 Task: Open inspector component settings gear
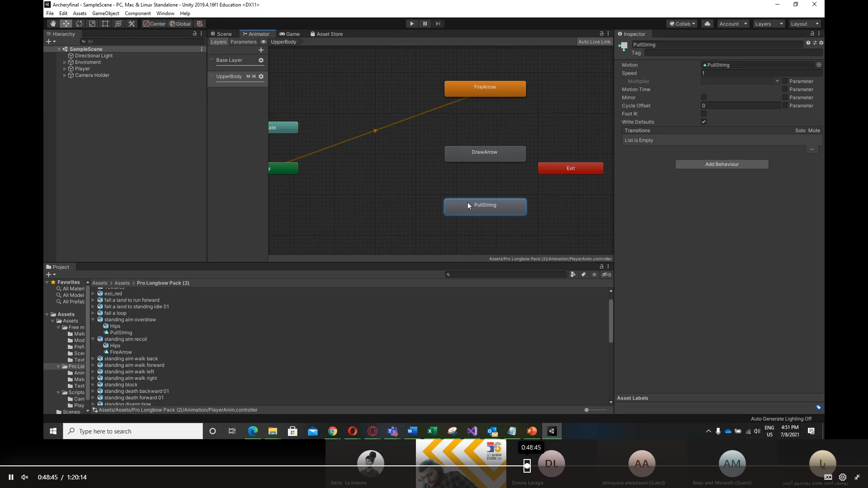821,43
